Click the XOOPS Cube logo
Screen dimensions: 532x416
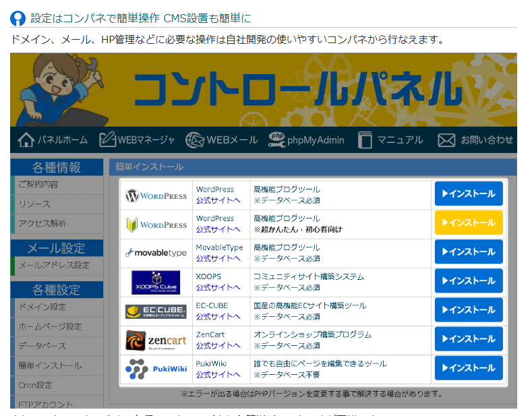156,283
